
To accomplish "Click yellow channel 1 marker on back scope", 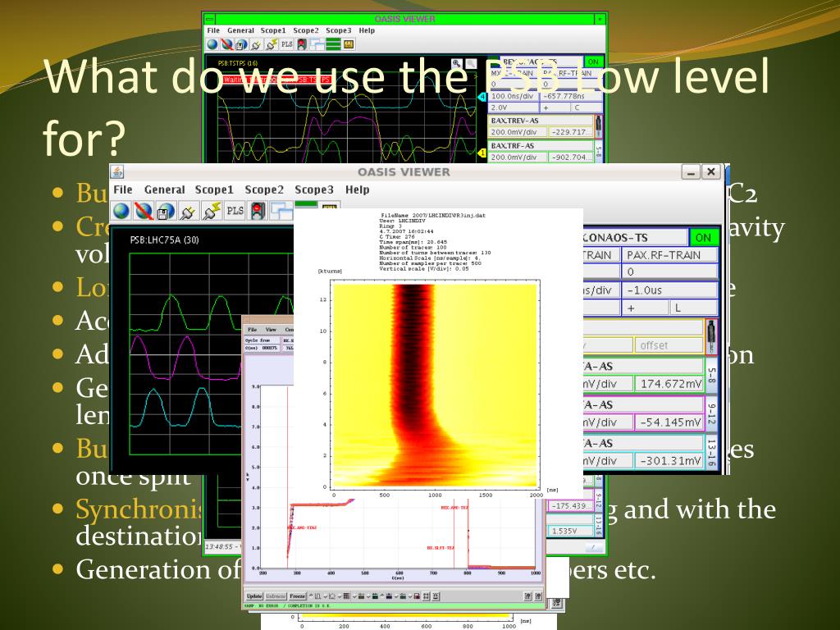I will (482, 153).
